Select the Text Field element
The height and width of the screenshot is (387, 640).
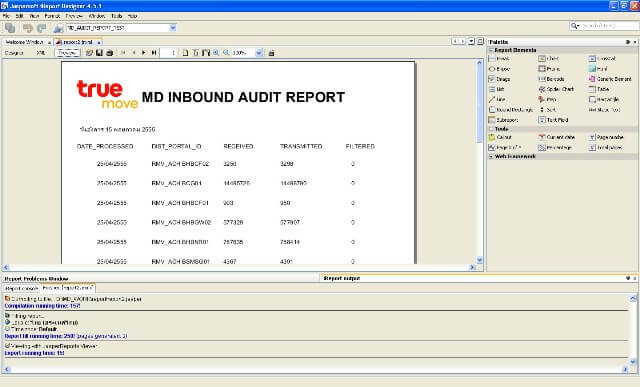[553, 120]
